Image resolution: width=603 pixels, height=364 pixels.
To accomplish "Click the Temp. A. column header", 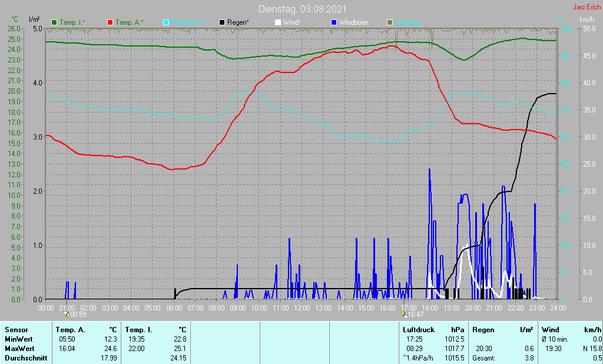I will 70,330.
